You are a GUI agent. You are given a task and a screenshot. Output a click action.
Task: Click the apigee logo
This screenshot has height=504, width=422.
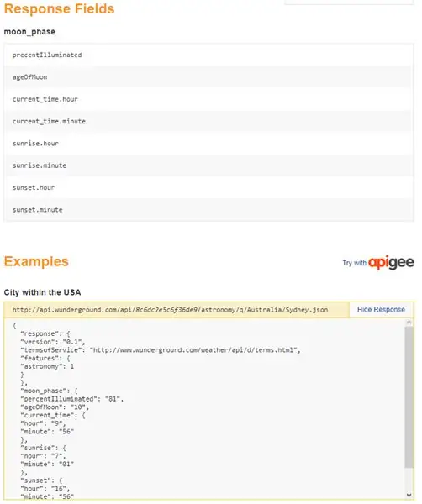click(391, 263)
